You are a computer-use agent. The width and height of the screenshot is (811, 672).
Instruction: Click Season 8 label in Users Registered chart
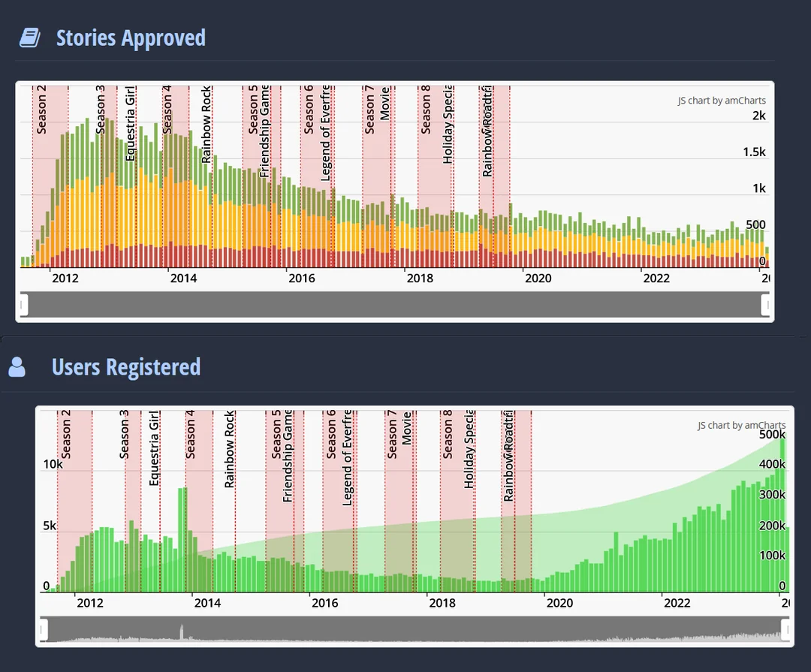(x=448, y=435)
